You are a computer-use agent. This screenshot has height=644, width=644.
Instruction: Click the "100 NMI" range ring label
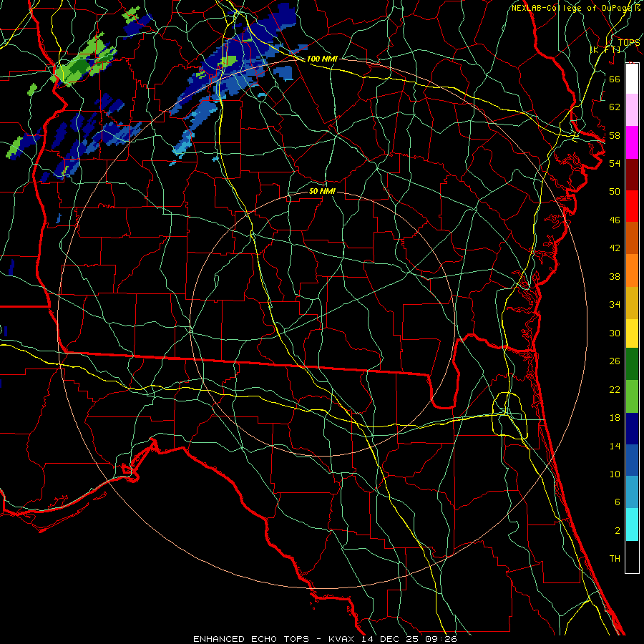(322, 59)
